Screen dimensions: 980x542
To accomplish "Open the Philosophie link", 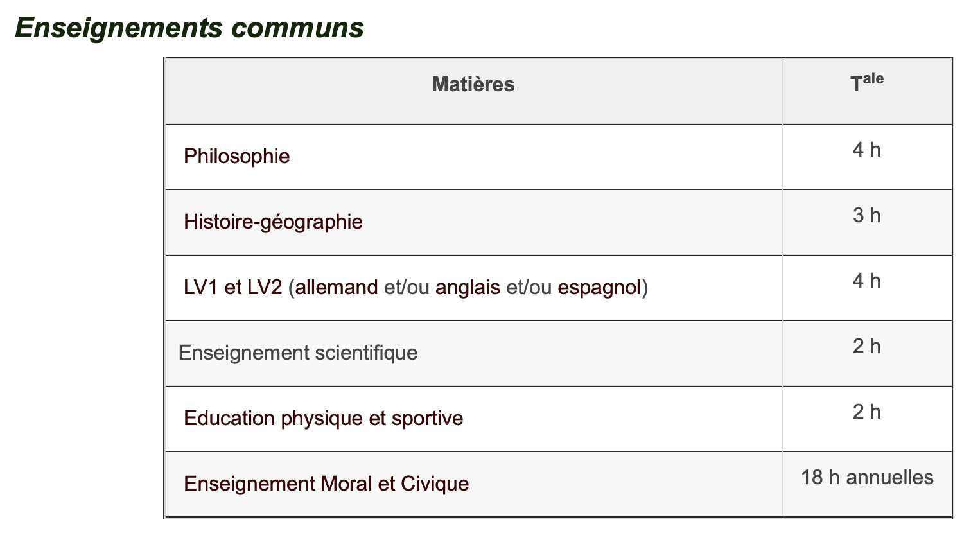I will point(236,157).
